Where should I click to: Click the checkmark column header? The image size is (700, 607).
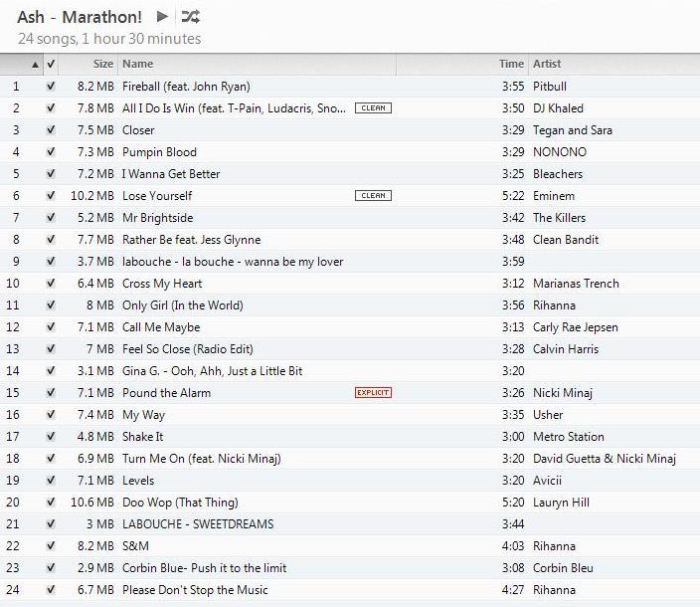51,65
